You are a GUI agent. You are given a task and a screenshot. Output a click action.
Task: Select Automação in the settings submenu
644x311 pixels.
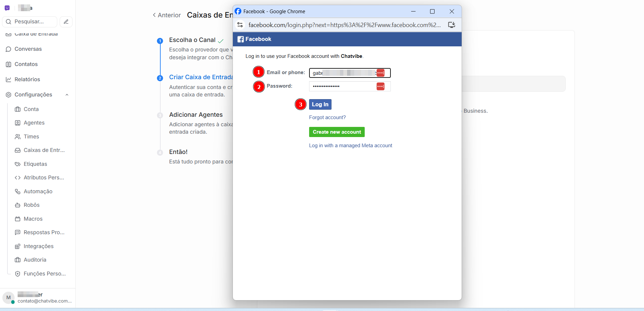point(38,192)
